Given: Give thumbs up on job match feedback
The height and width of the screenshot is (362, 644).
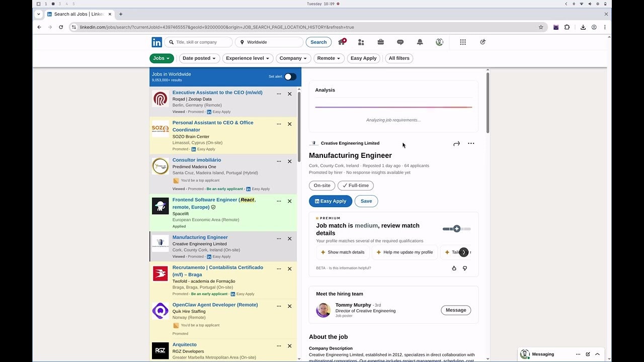Looking at the screenshot, I should coord(454,268).
